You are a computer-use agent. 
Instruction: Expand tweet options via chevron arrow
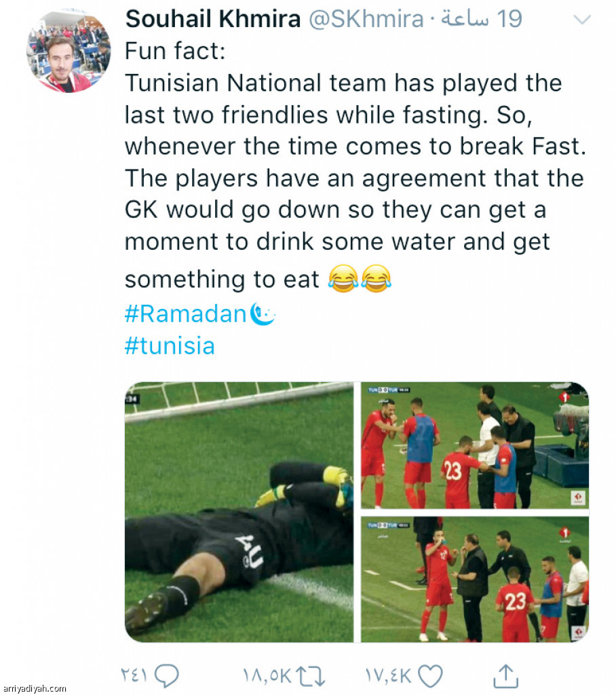point(582,20)
